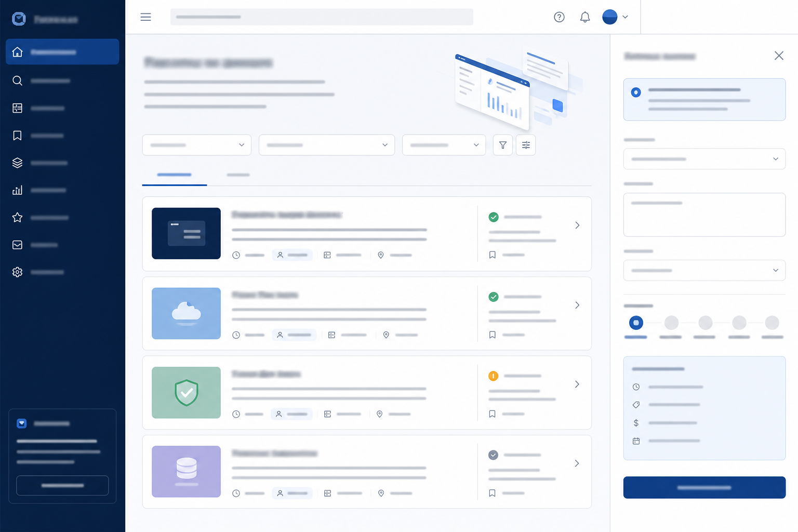Select the last step circle in the stepper
This screenshot has height=532, width=798.
(x=772, y=323)
